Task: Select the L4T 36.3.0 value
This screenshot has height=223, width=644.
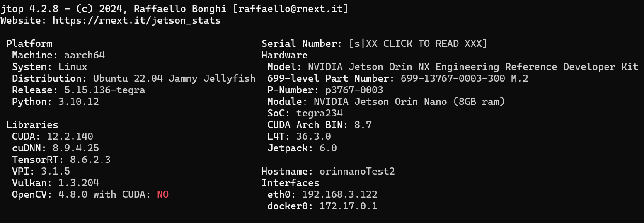Action: (x=314, y=136)
